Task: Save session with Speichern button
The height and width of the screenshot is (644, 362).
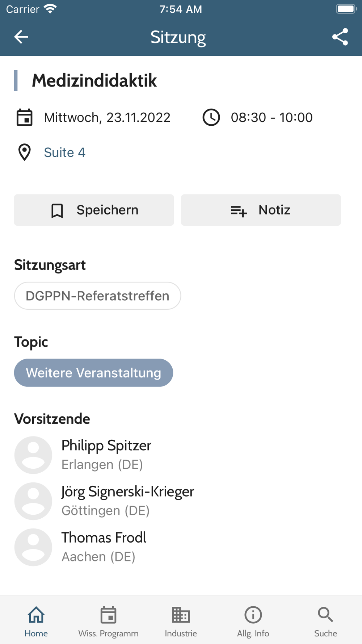Action: (94, 210)
